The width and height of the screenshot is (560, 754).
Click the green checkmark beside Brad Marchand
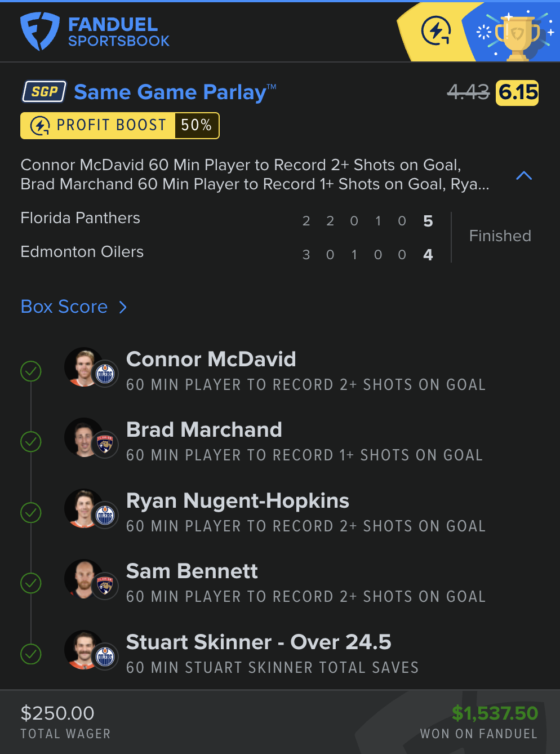point(31,442)
